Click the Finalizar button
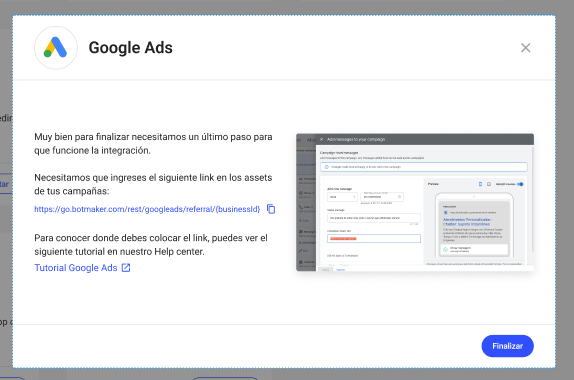 [x=507, y=346]
